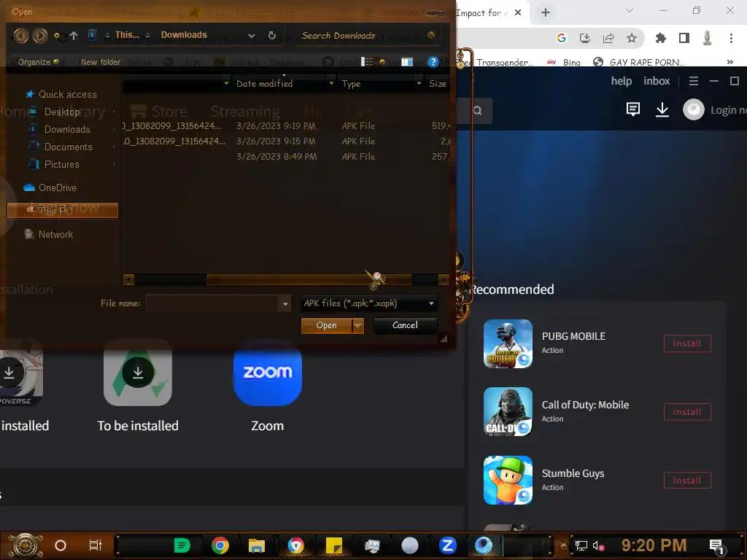747x560 pixels.
Task: Open the emulator messages icon
Action: (x=633, y=110)
